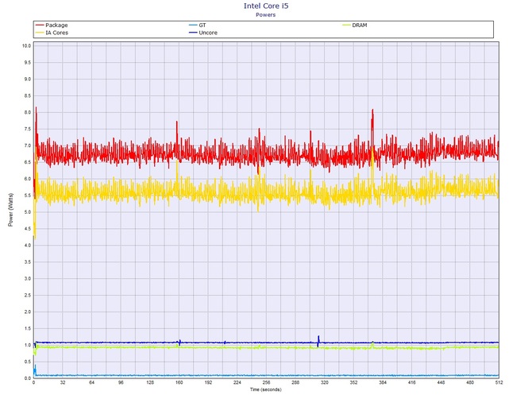Click the green DRAM legend line
The width and height of the screenshot is (532, 399).
pos(346,25)
